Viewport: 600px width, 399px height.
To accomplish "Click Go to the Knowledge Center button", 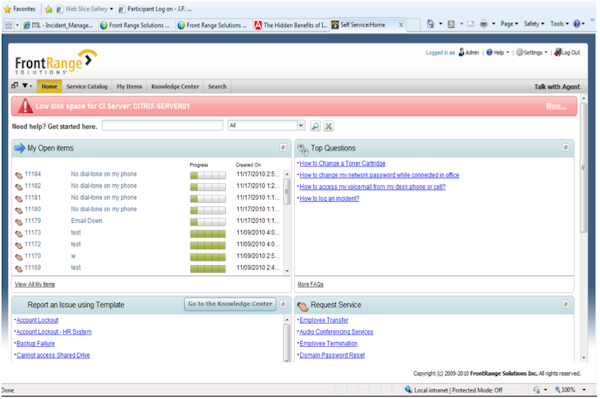I will tap(230, 304).
